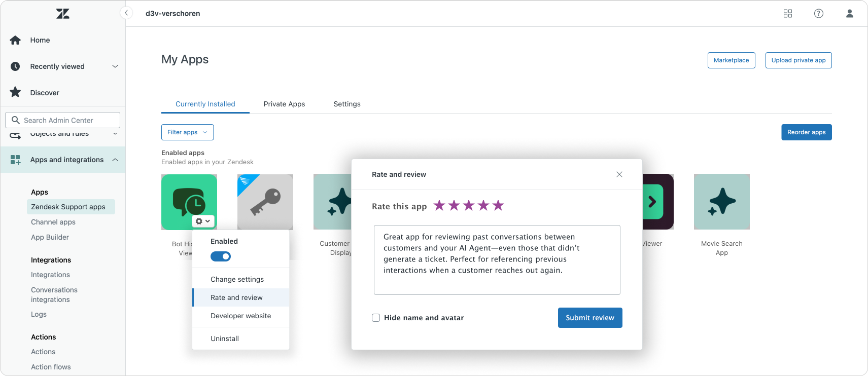Set rating to three stars
Screen dimensions: 868x376
(x=469, y=205)
